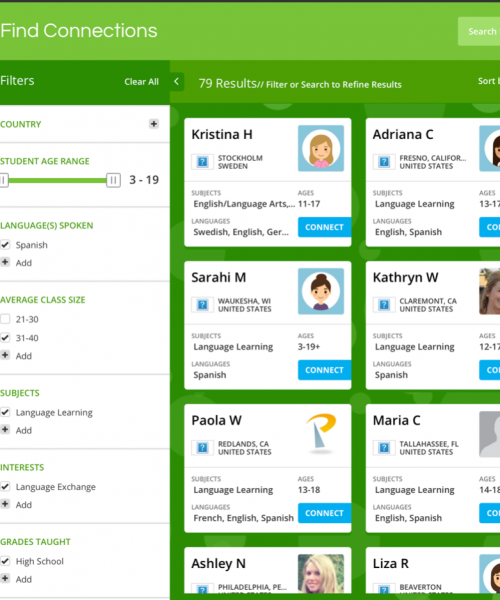Click the minimum age slider handle

pyautogui.click(x=4, y=180)
